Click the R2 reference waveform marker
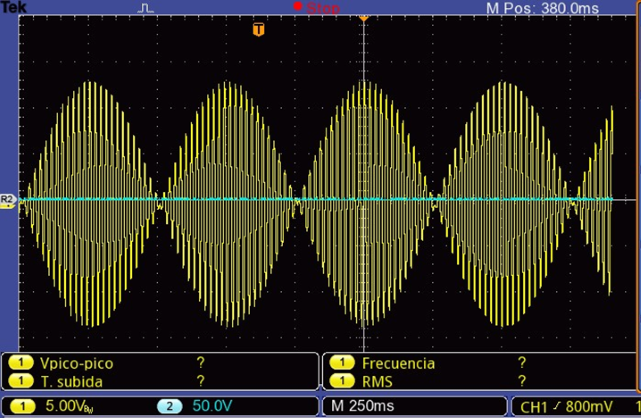 [x=7, y=200]
